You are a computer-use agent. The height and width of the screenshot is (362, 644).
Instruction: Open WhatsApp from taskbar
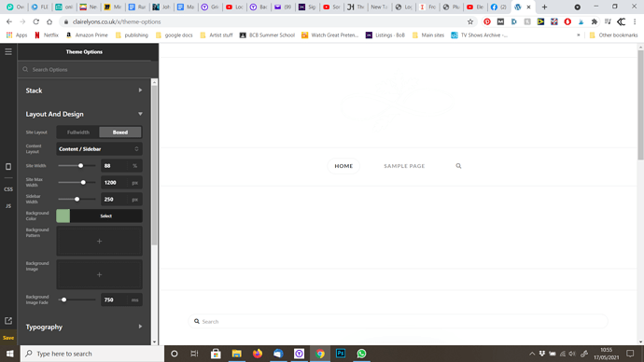(361, 354)
